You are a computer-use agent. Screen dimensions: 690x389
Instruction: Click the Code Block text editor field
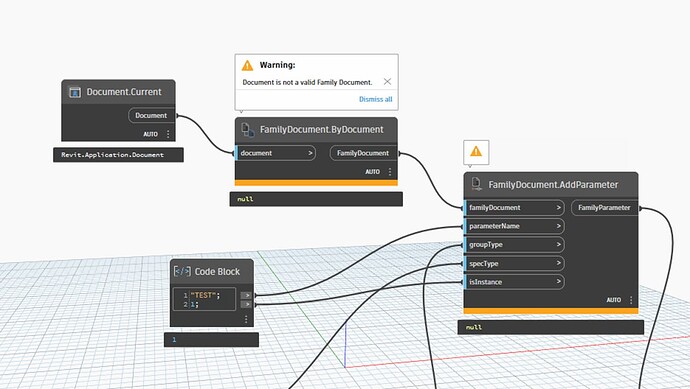coord(205,299)
